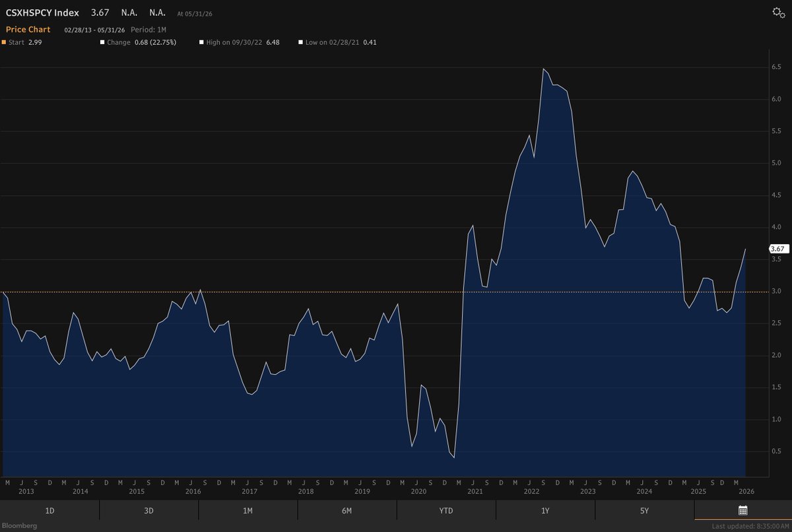Image resolution: width=792 pixels, height=532 pixels.
Task: Click the 2026 x-axis year label
Action: point(746,491)
